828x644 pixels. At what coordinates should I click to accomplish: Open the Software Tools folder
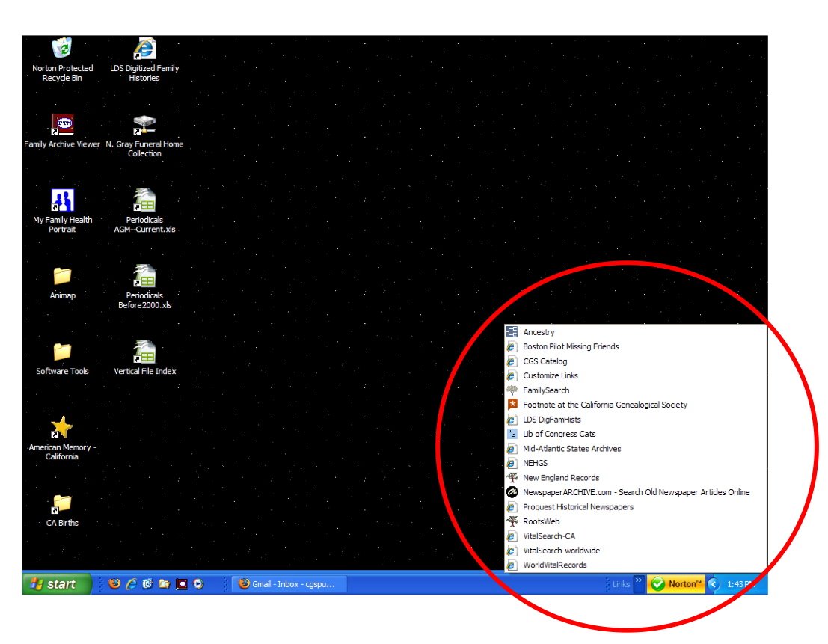coord(62,359)
